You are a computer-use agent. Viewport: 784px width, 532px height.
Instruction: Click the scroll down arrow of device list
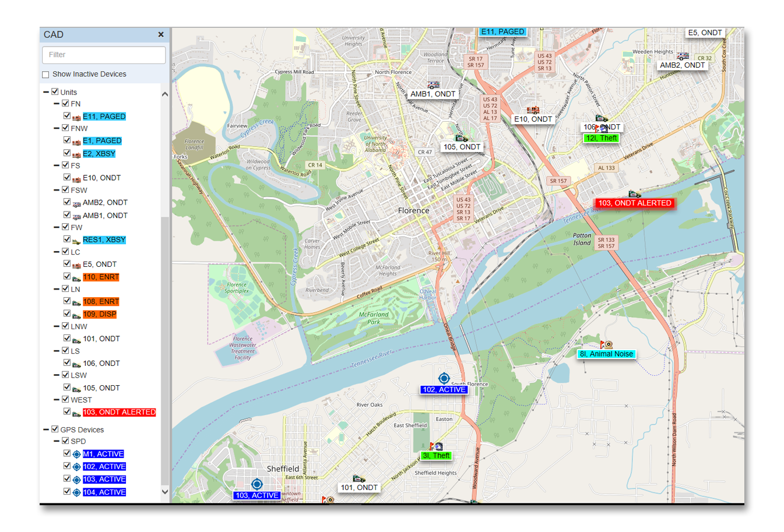click(x=165, y=492)
